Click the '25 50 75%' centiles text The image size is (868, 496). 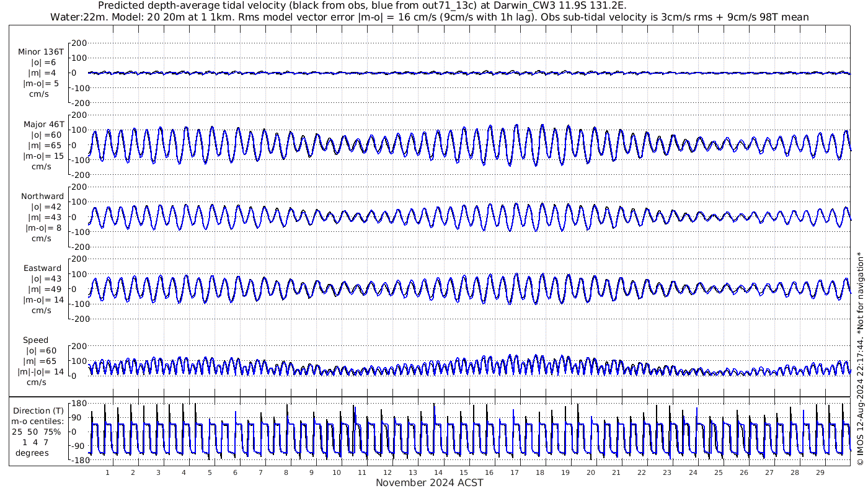(38, 432)
